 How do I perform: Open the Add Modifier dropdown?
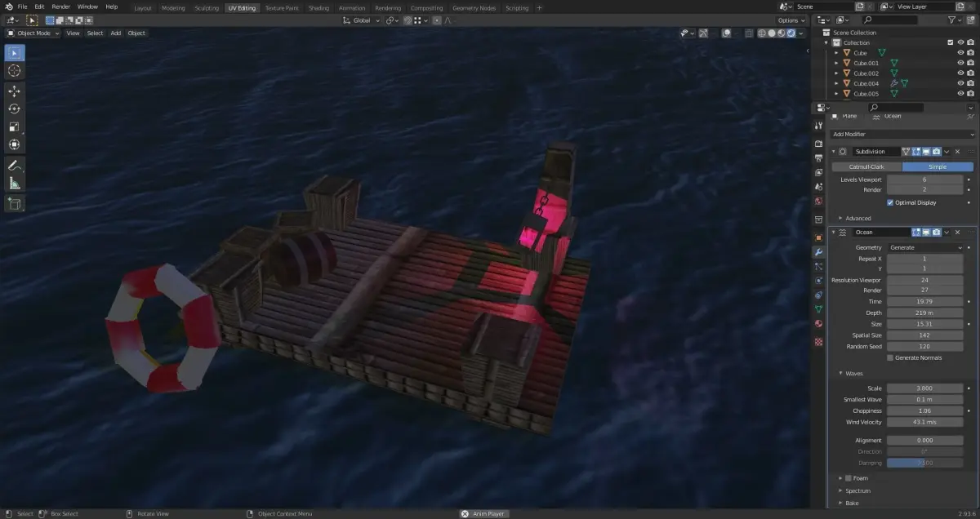902,135
